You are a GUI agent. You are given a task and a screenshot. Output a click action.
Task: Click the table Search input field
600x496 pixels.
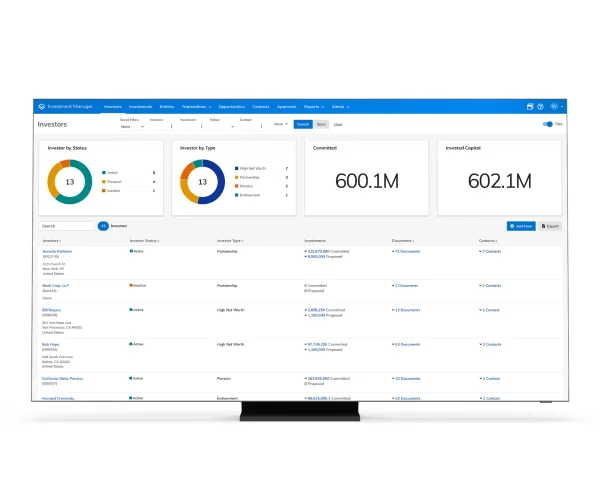click(x=66, y=226)
